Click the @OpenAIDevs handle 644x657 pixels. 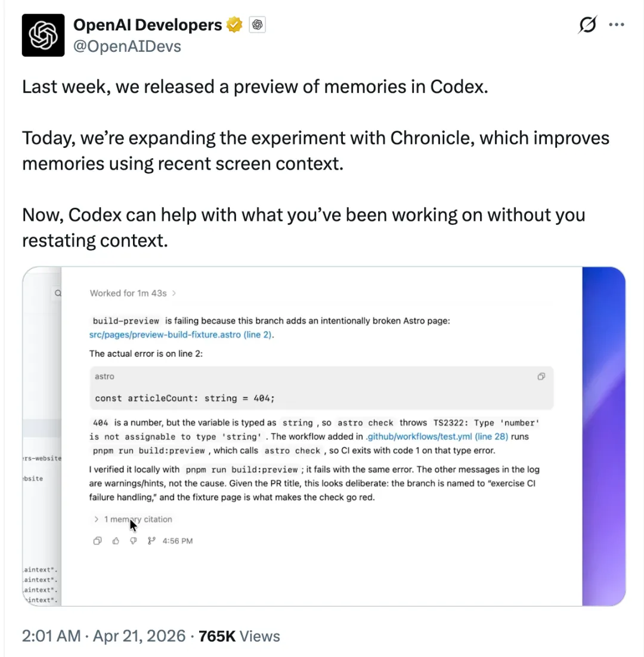pyautogui.click(x=126, y=46)
